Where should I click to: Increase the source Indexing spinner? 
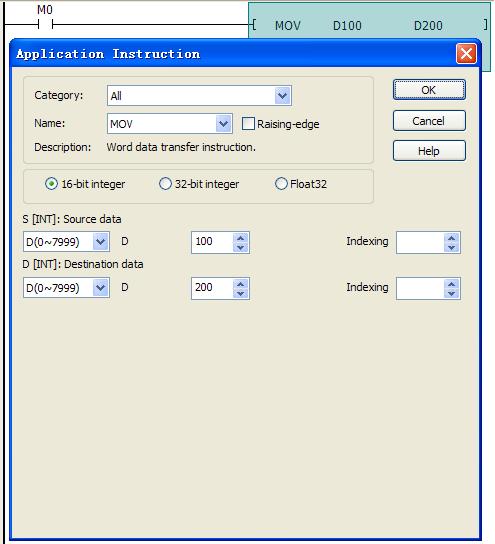pos(451,238)
